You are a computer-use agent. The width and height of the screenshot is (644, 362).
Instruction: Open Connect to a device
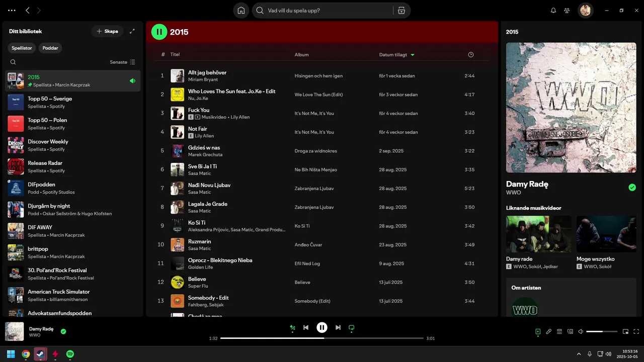point(571,332)
